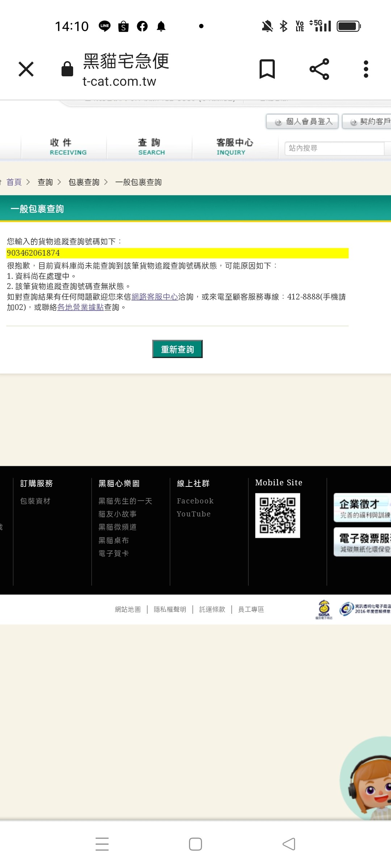This screenshot has height=868, width=391.
Task: Open 電子賀卡 footer link
Action: click(x=114, y=553)
